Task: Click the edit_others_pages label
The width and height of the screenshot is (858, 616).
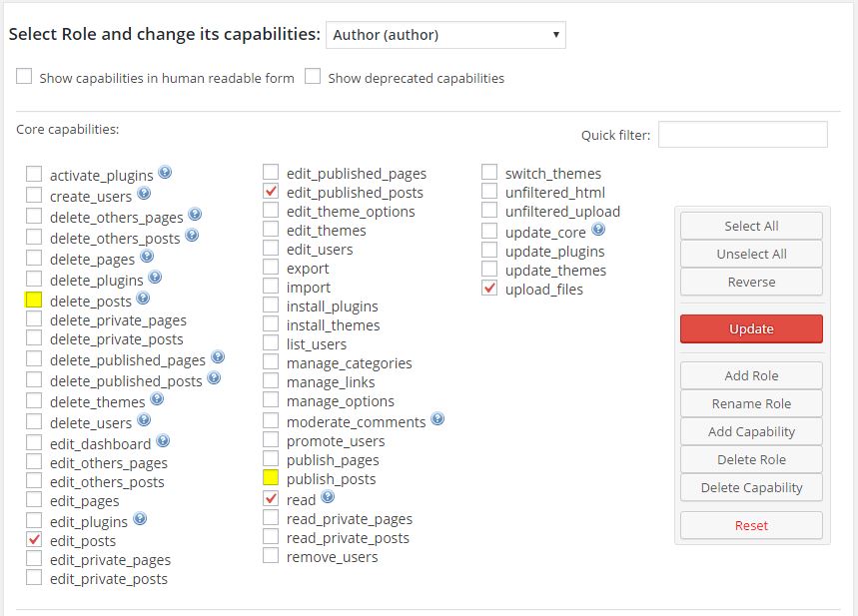Action: click(x=109, y=463)
